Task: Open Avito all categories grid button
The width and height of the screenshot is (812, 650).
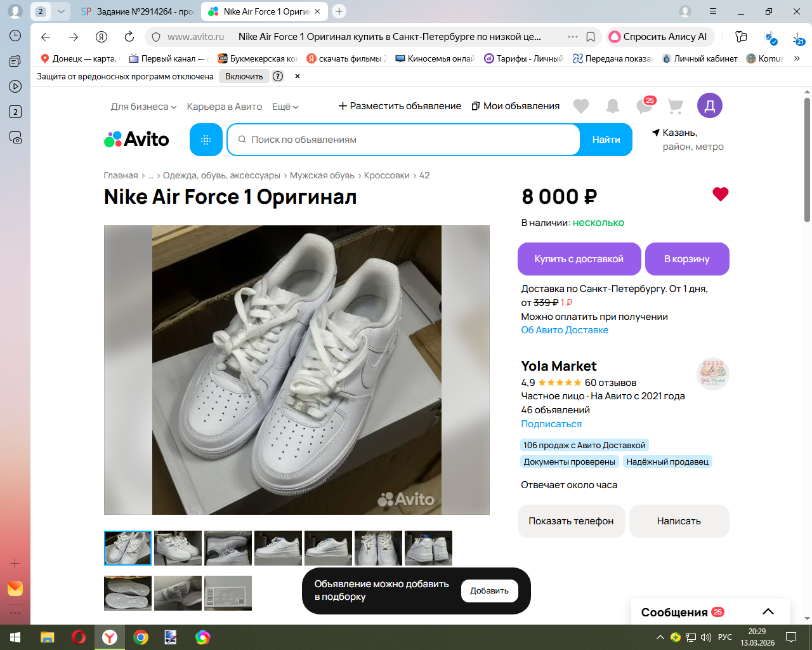Action: 206,140
